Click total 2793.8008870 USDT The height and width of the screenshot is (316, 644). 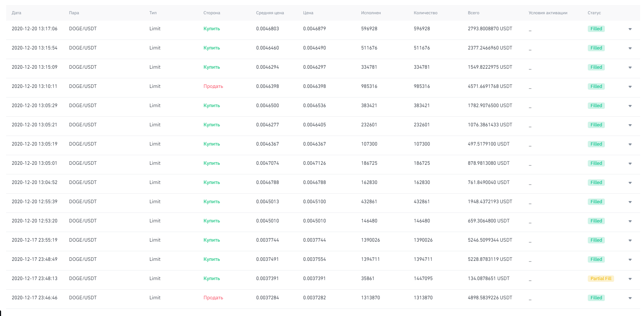pyautogui.click(x=490, y=29)
